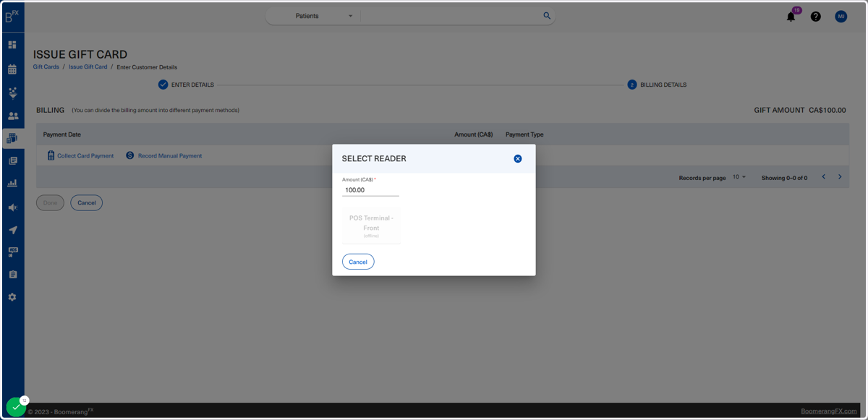868x420 pixels.
Task: Open the marketing megaphone icon
Action: (x=12, y=207)
